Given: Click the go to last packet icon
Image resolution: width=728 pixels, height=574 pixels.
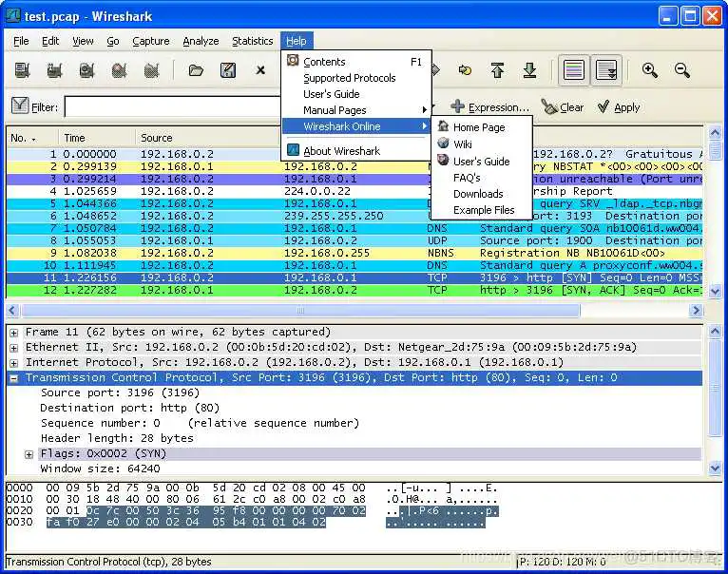Looking at the screenshot, I should pyautogui.click(x=529, y=70).
